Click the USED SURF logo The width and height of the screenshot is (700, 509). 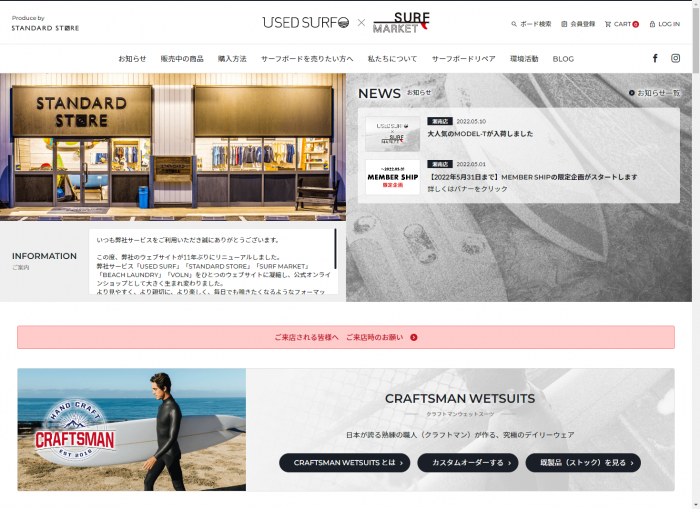pos(307,22)
